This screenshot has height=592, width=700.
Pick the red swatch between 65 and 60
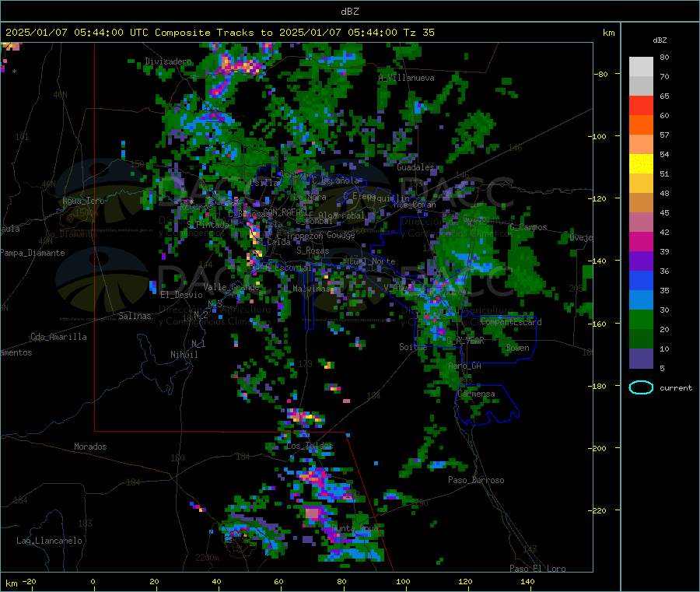click(x=641, y=105)
